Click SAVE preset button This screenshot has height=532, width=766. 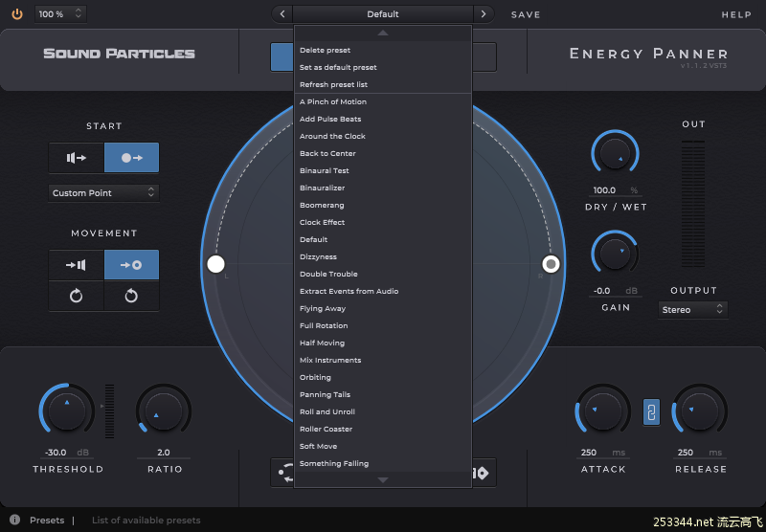point(526,14)
